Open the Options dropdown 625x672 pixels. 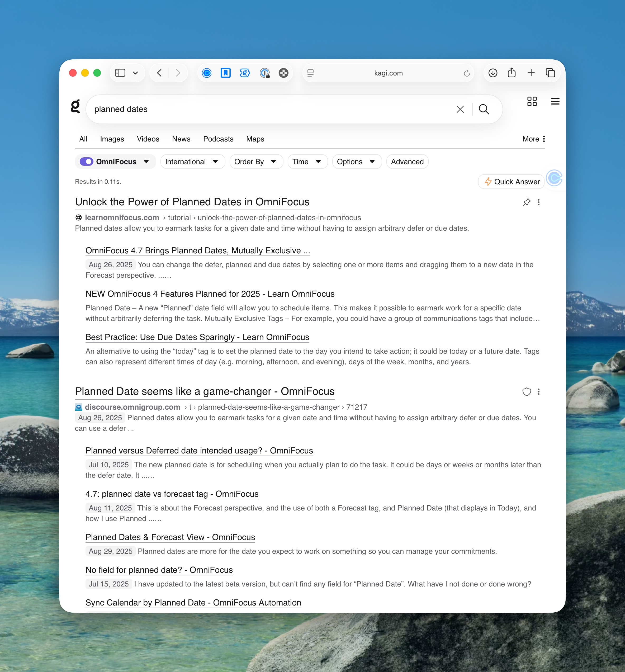pyautogui.click(x=357, y=162)
